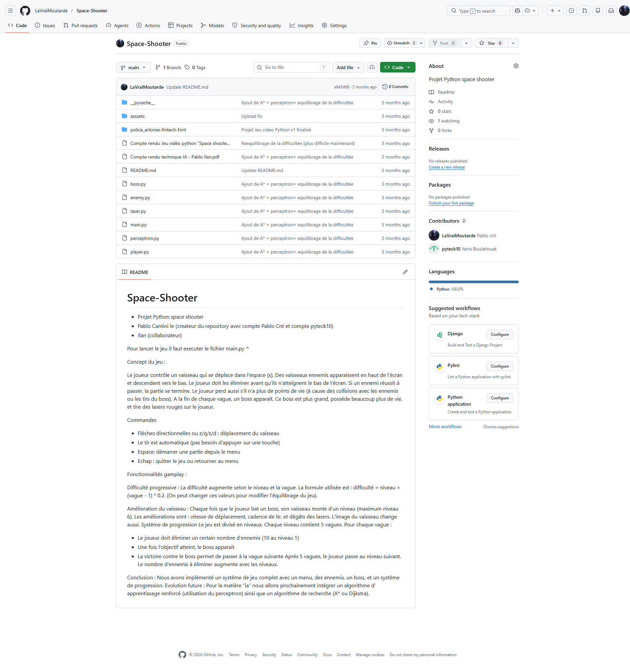Open repository Settings tab
630x672 pixels.
[334, 26]
